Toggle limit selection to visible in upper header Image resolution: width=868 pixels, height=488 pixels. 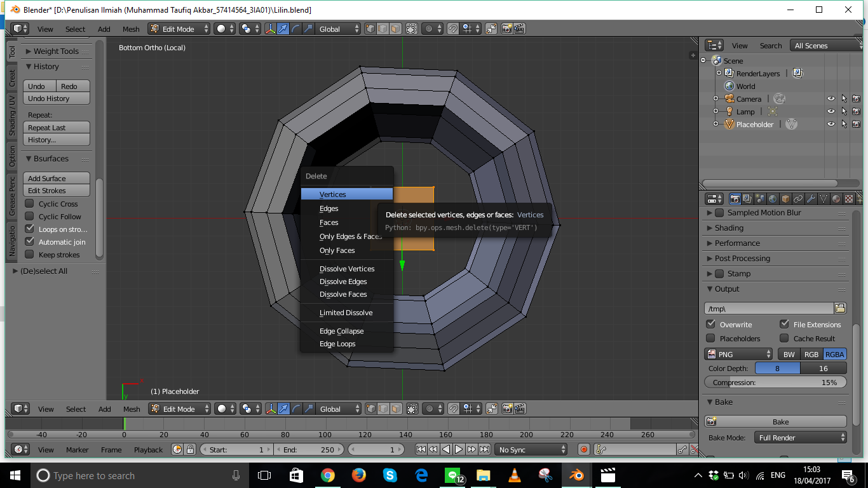tap(412, 29)
